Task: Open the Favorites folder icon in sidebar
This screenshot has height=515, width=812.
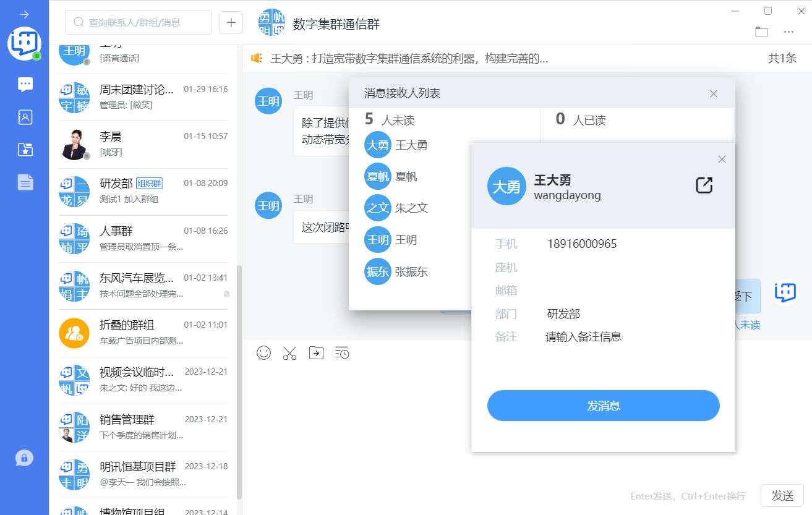Action: pos(25,149)
